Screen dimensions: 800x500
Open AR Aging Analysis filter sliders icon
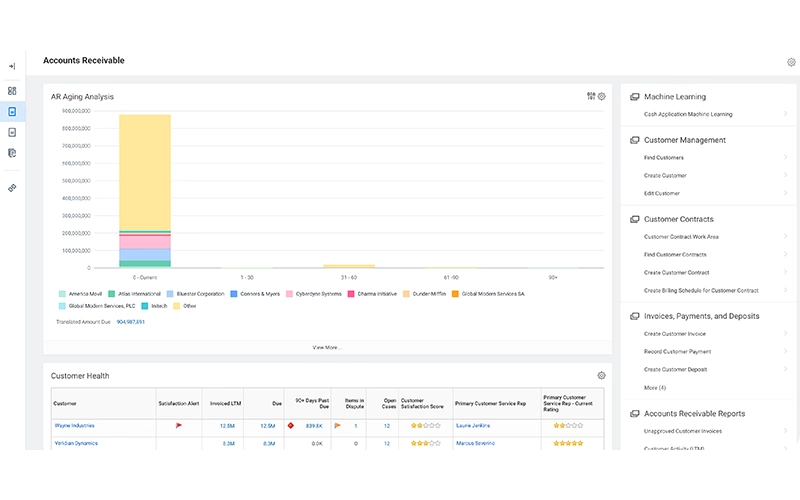coord(591,96)
